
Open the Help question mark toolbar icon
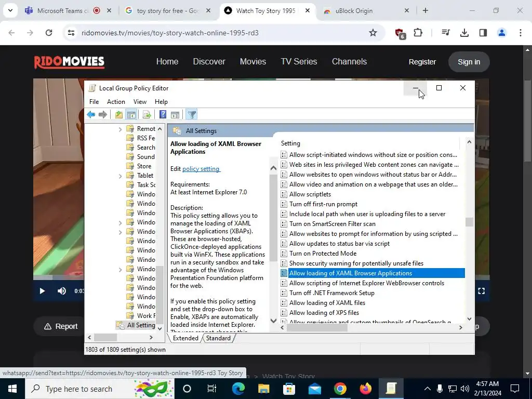pyautogui.click(x=163, y=115)
